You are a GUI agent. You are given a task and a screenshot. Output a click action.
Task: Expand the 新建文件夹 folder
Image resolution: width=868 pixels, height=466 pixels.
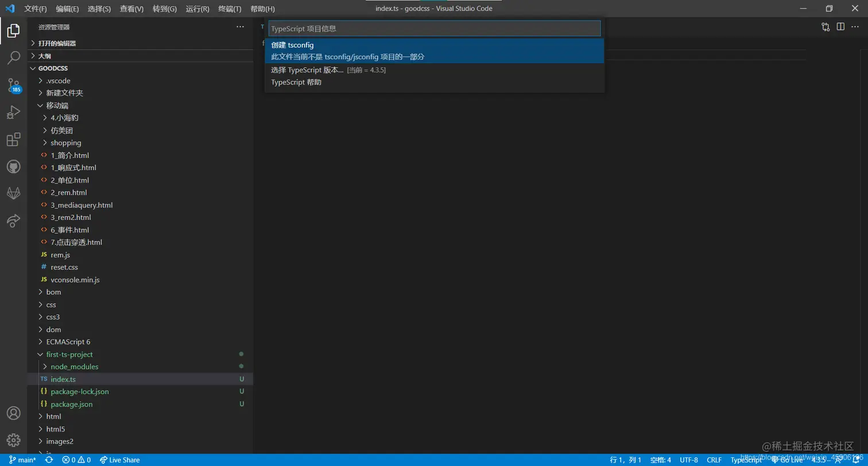click(141, 93)
